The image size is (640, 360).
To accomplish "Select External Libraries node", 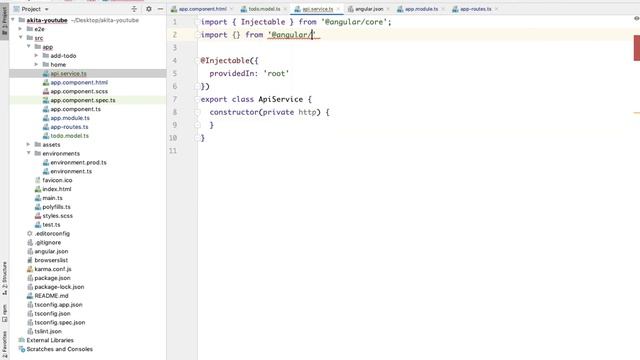I will (50, 340).
